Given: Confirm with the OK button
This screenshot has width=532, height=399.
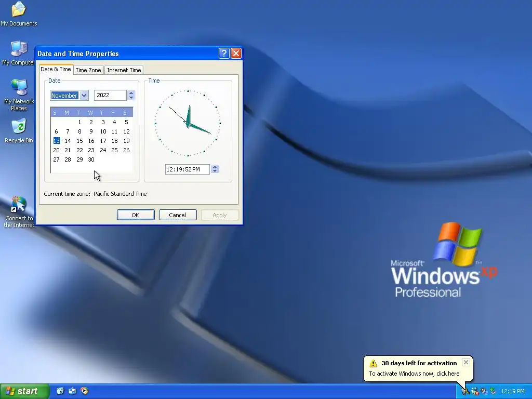Looking at the screenshot, I should pyautogui.click(x=136, y=215).
